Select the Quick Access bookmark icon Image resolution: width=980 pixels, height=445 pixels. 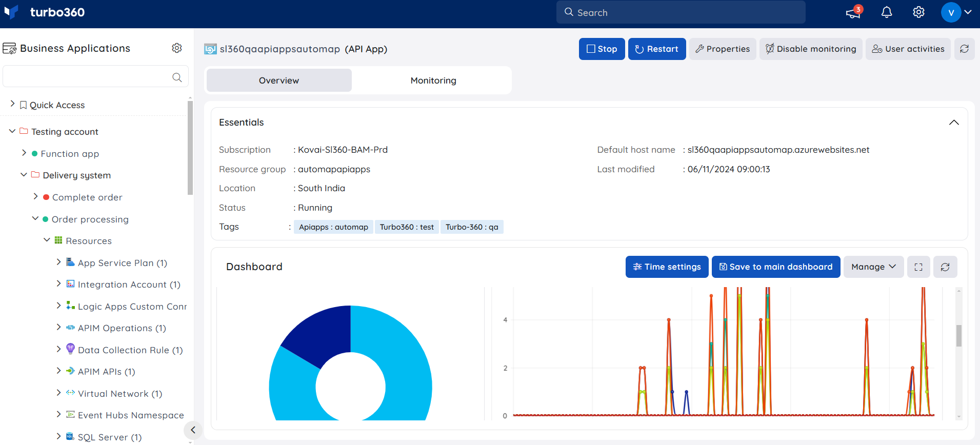point(23,105)
